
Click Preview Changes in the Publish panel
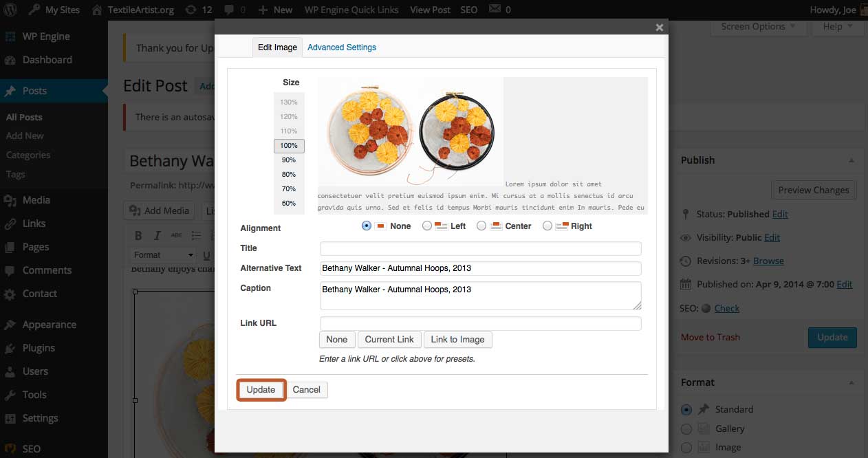[x=814, y=190]
